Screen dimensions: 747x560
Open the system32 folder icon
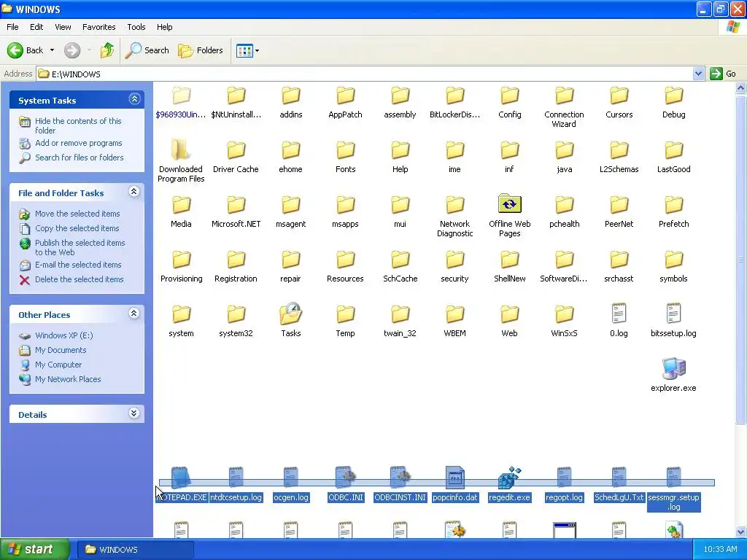236,314
